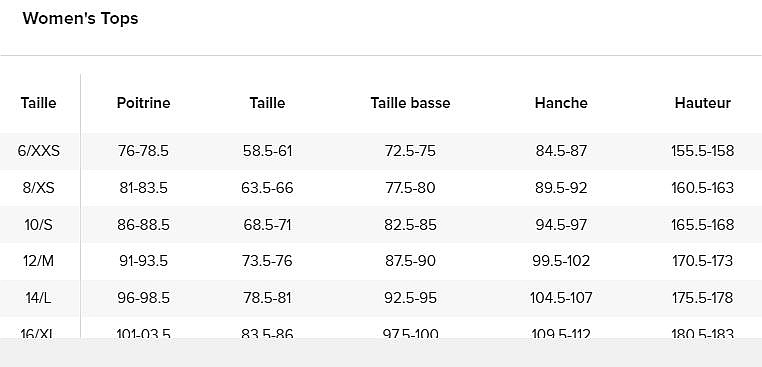The image size is (762, 367).
Task: Click the 16/XL size row label
Action: [x=38, y=333]
